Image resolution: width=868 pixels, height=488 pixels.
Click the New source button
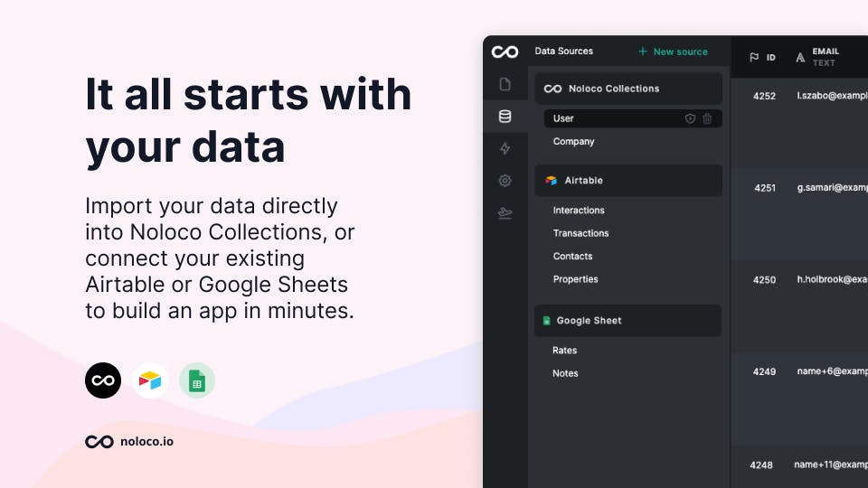click(673, 52)
